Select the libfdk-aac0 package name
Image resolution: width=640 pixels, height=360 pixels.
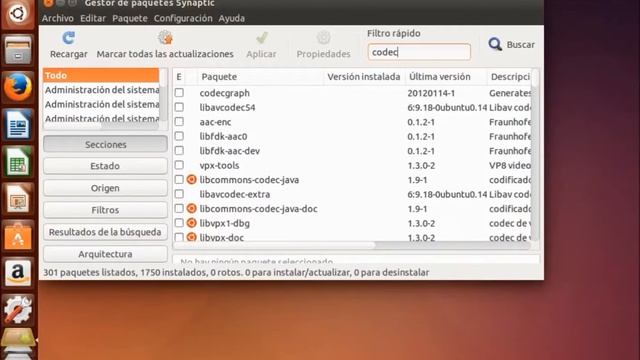coord(223,136)
